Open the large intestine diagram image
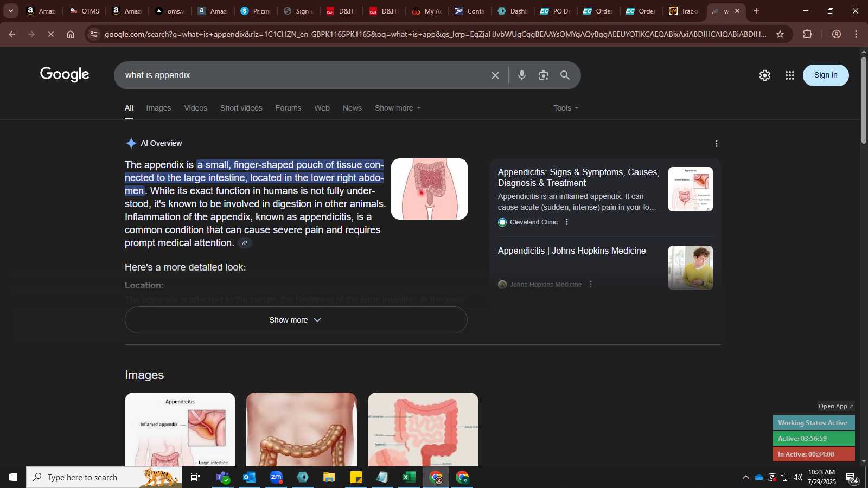 click(x=423, y=429)
